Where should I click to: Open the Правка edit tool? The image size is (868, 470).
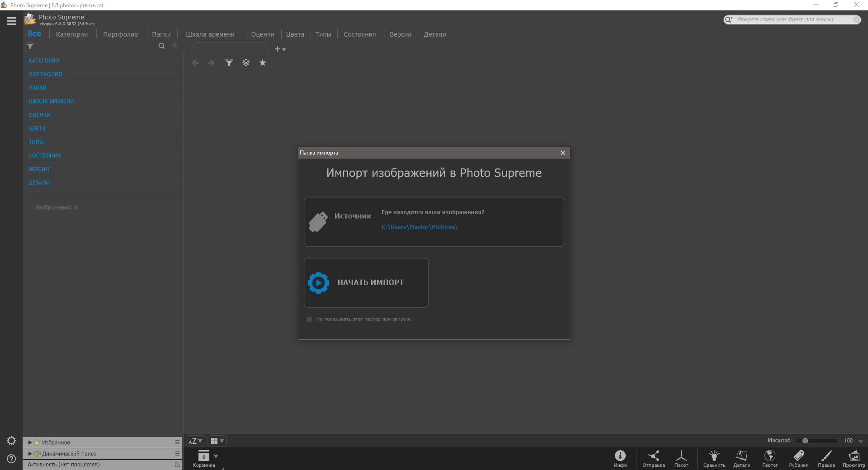point(826,459)
